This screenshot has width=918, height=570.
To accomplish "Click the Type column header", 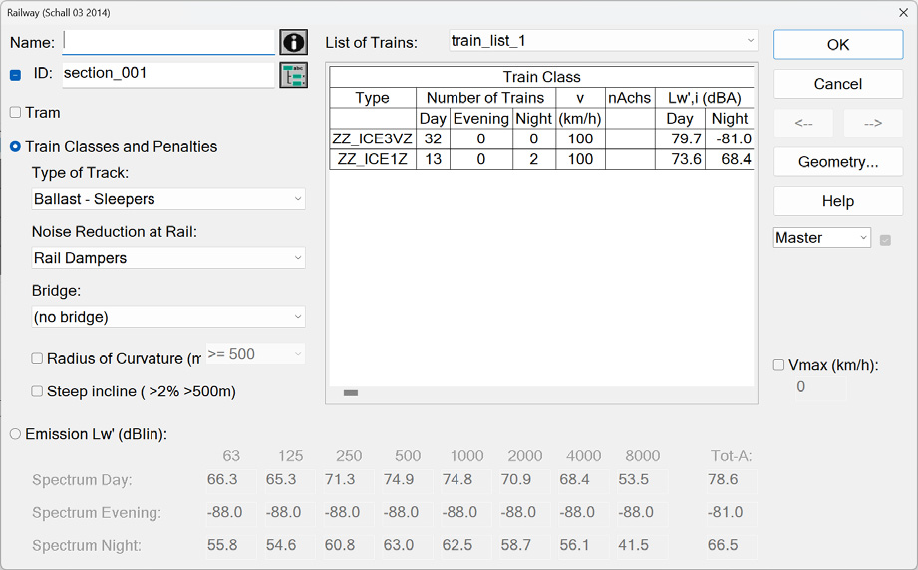I will coord(373,98).
